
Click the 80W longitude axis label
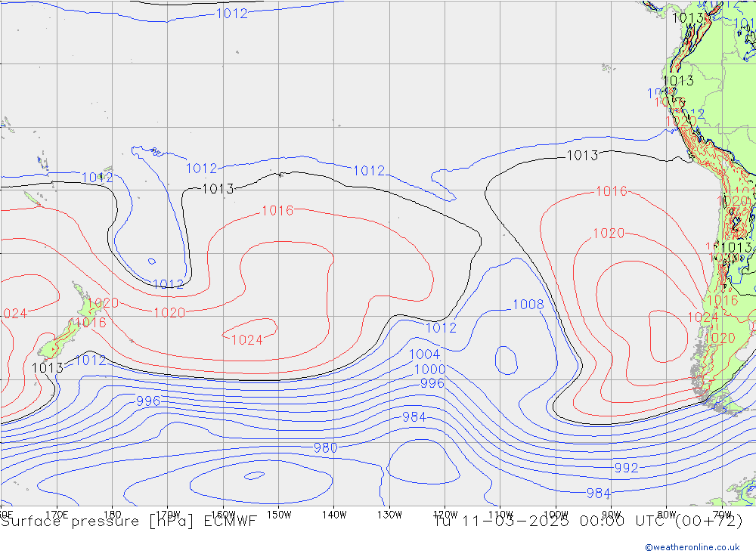[667, 515]
